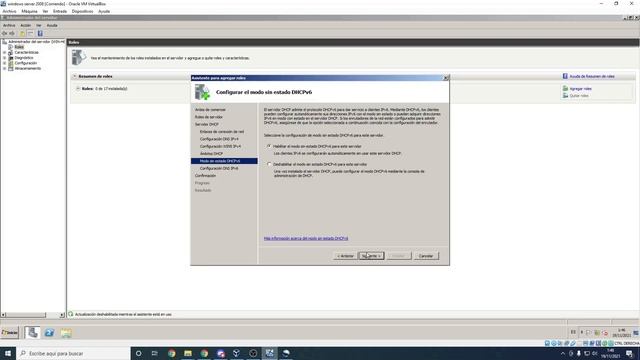Go to the Ámbitos DHCP wizard step
640x360 pixels.
point(211,153)
